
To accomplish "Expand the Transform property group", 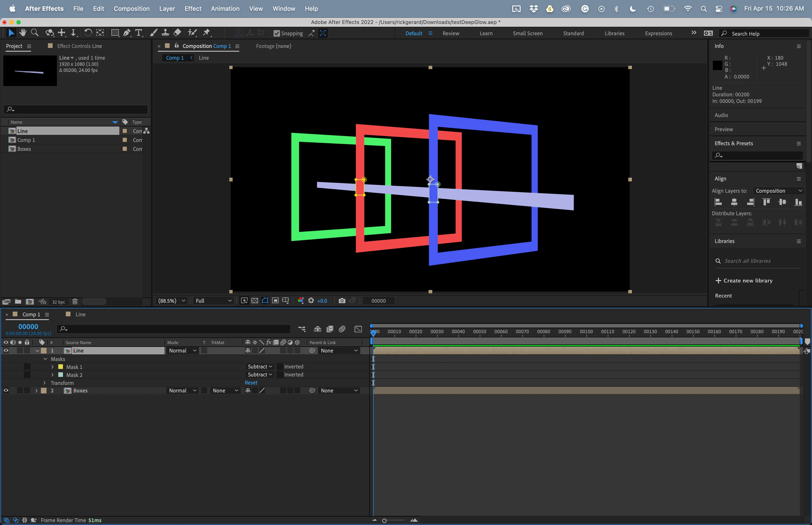I will coord(45,383).
